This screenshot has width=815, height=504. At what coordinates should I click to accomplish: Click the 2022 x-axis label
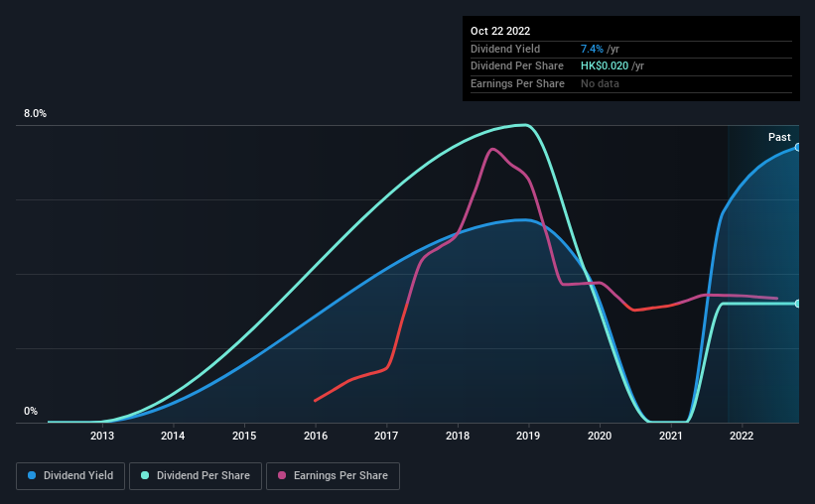(742, 436)
